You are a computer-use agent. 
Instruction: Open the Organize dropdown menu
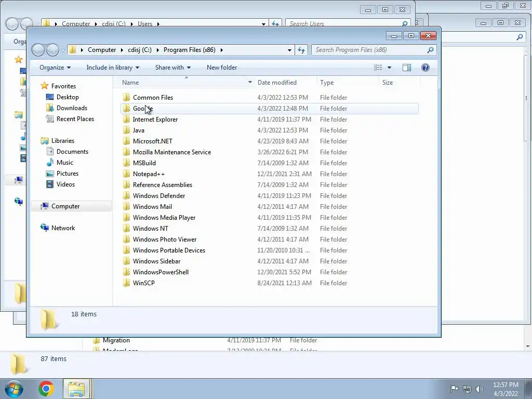tap(55, 68)
